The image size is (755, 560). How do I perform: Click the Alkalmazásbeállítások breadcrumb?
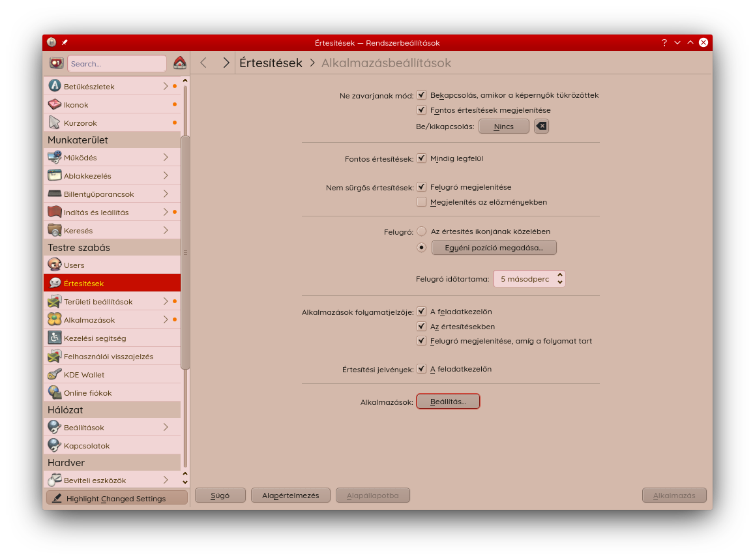386,63
